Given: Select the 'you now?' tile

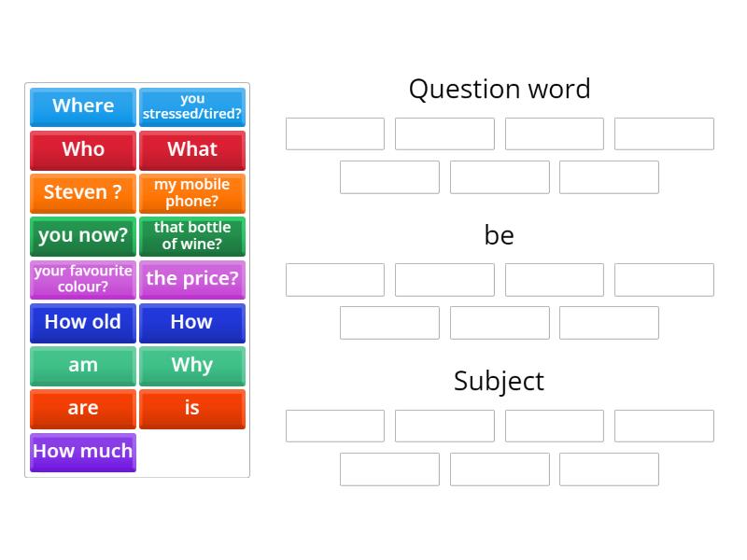Looking at the screenshot, I should point(82,236).
